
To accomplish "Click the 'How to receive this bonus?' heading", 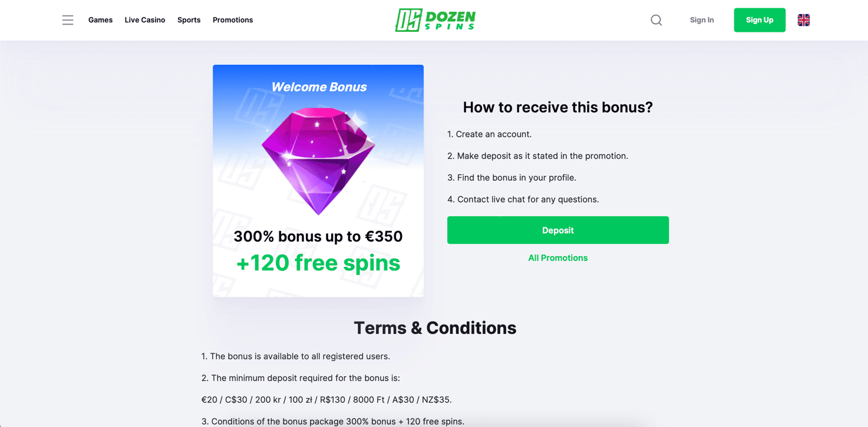I will [x=557, y=107].
